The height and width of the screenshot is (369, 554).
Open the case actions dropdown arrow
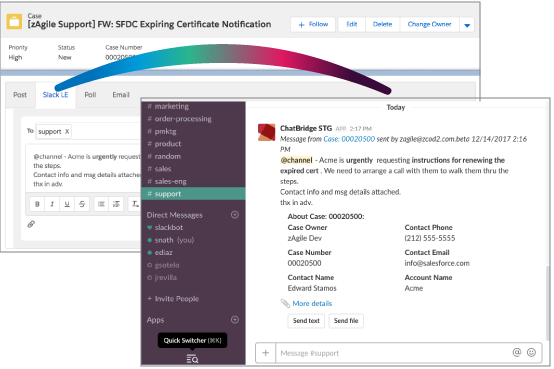click(x=467, y=25)
